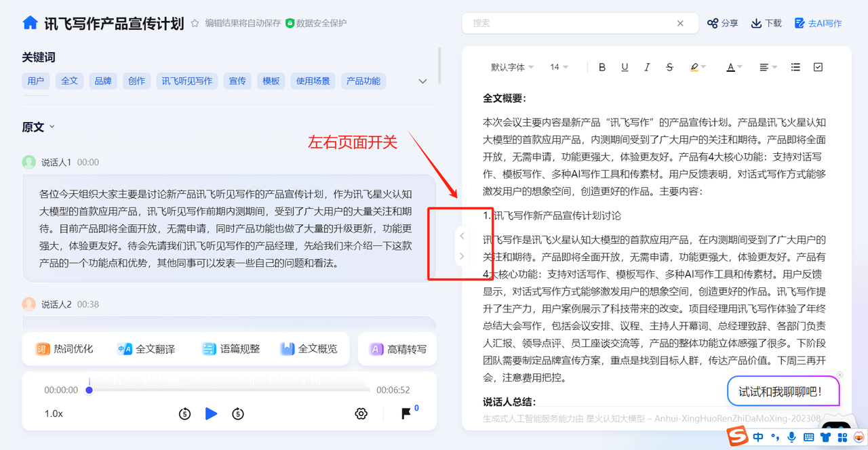Open the highlight color dropdown arrow
This screenshot has width=868, height=450.
(704, 67)
